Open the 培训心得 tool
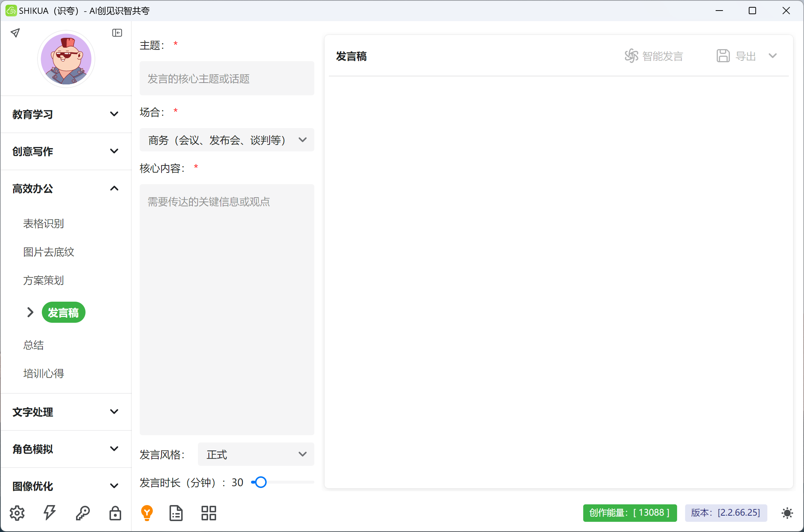This screenshot has width=804, height=532. 44,373
